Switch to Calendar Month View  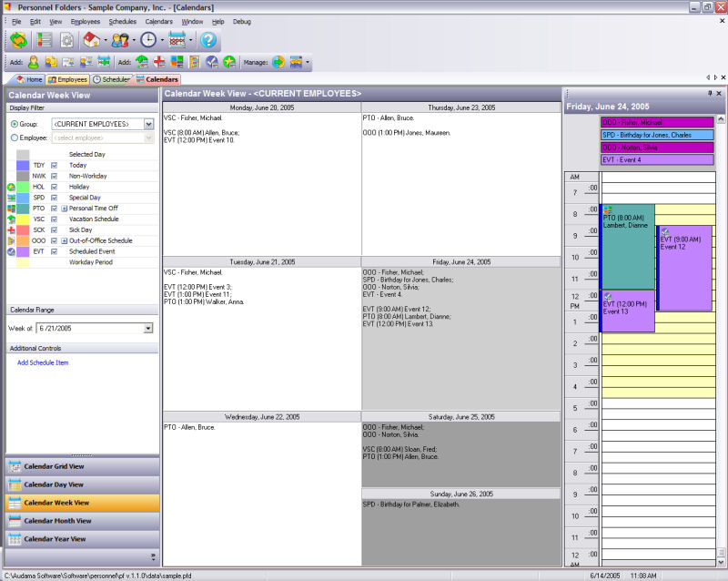57,521
